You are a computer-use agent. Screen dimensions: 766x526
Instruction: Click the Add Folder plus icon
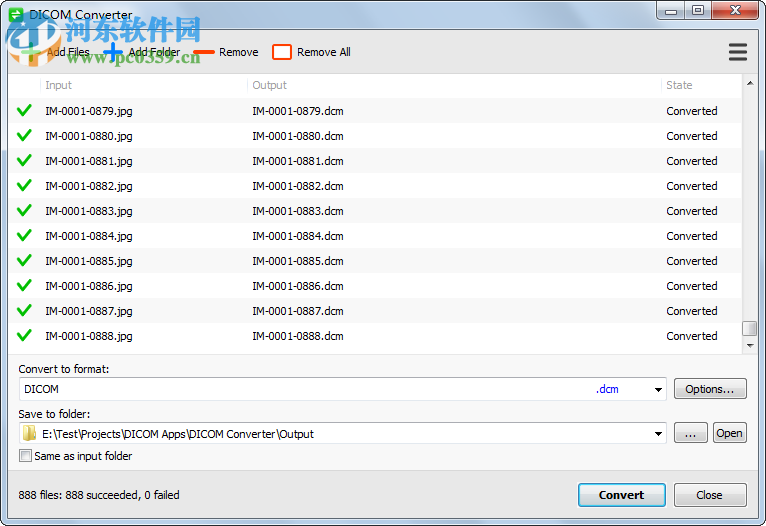click(x=113, y=52)
